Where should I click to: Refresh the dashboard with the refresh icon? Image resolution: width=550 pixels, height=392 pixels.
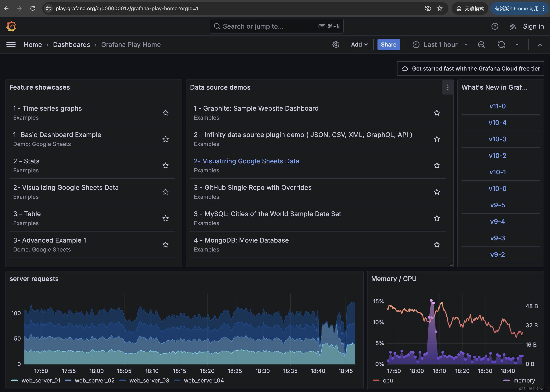pos(501,45)
